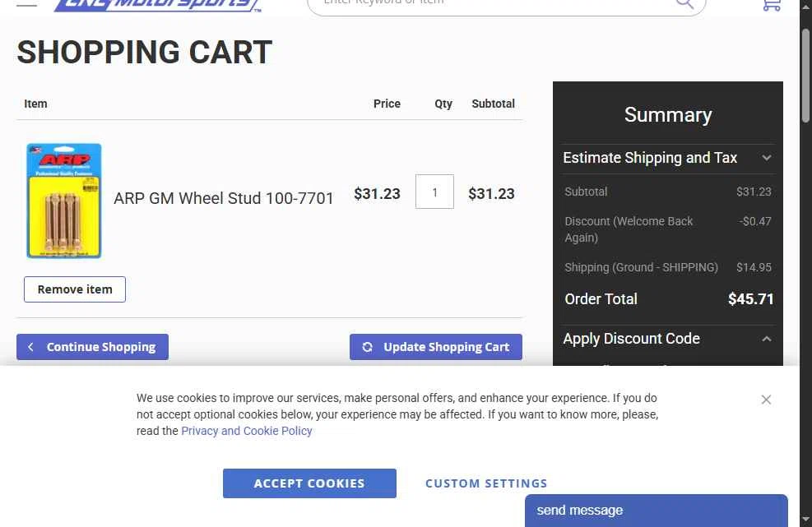Click the ARP wheel stud product thumbnail
The width and height of the screenshot is (812, 527).
click(x=64, y=201)
